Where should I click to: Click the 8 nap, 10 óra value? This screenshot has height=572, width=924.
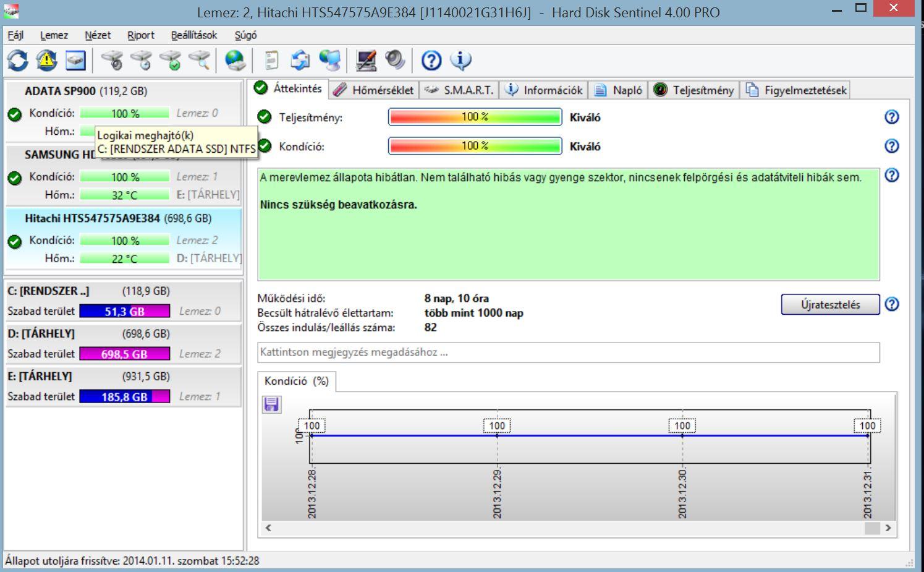coord(457,298)
